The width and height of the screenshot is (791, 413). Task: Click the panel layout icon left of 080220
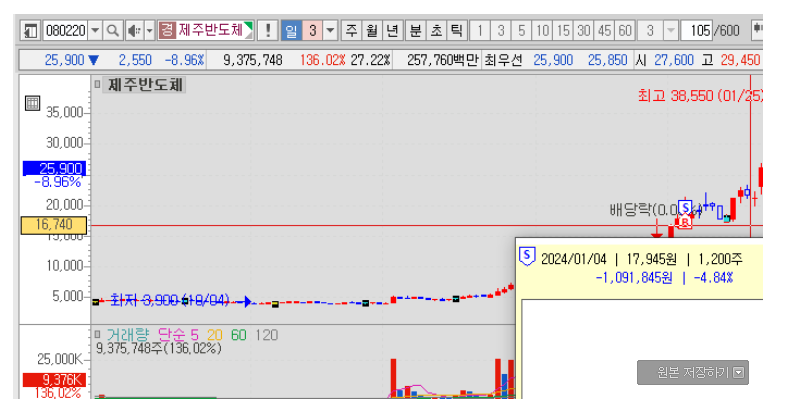click(x=31, y=31)
